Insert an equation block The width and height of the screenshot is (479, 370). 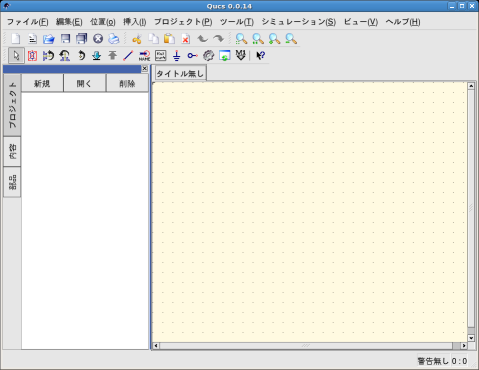[160, 55]
